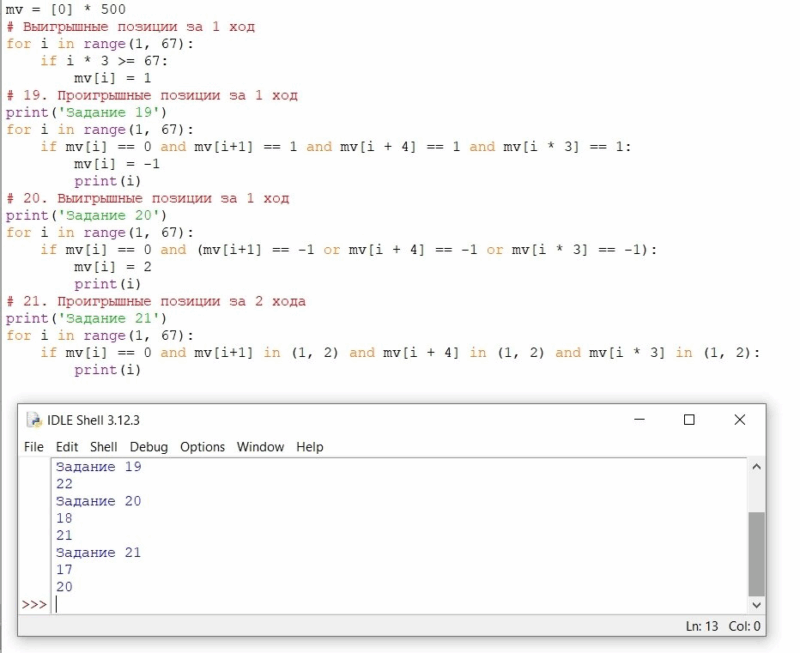This screenshot has height=653, width=800.
Task: Click shell output value 21 under Задание 20
Action: 64,535
